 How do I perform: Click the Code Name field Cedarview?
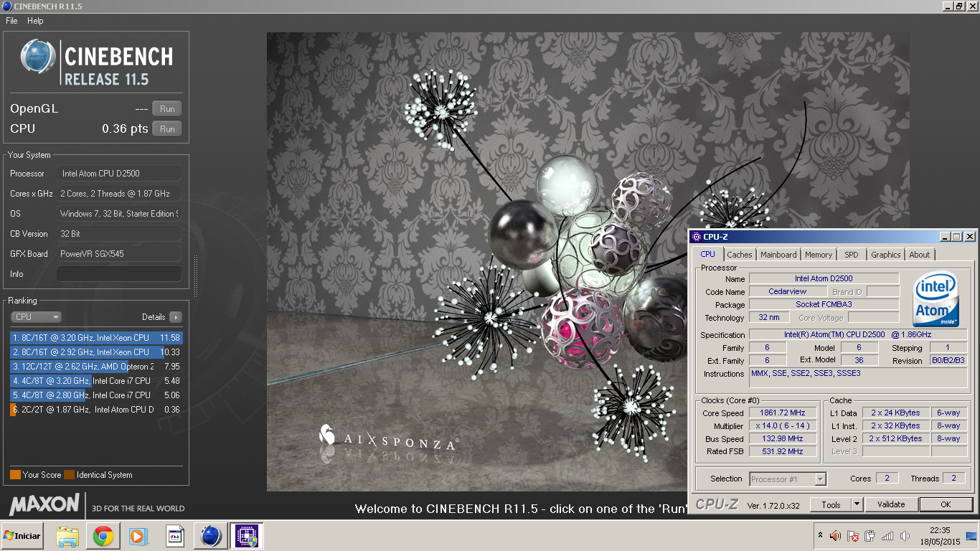point(788,292)
